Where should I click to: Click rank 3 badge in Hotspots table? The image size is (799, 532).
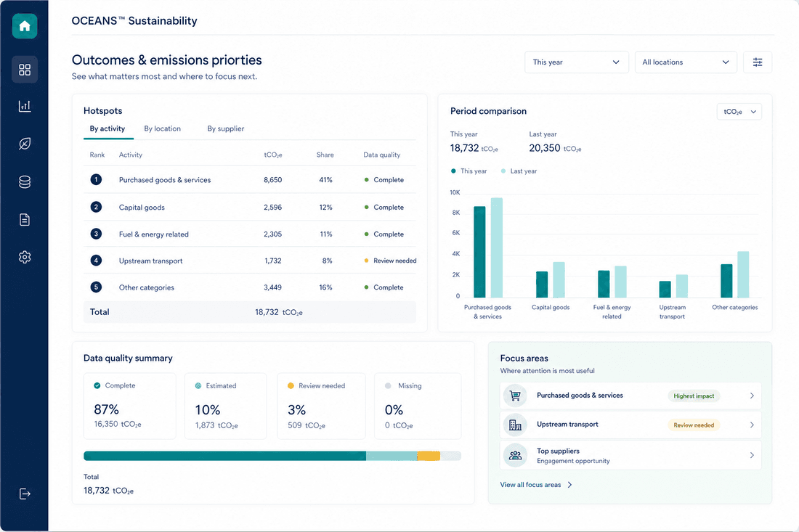pyautogui.click(x=96, y=234)
